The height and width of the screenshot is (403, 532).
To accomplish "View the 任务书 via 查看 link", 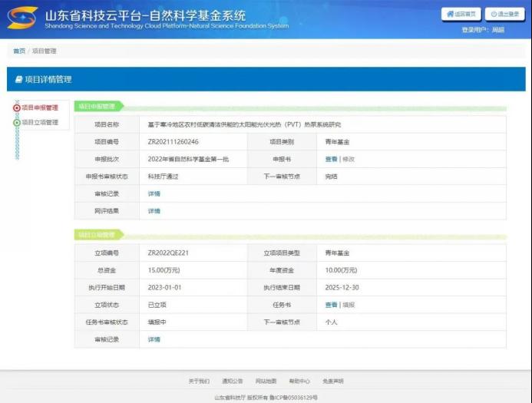I will [331, 305].
